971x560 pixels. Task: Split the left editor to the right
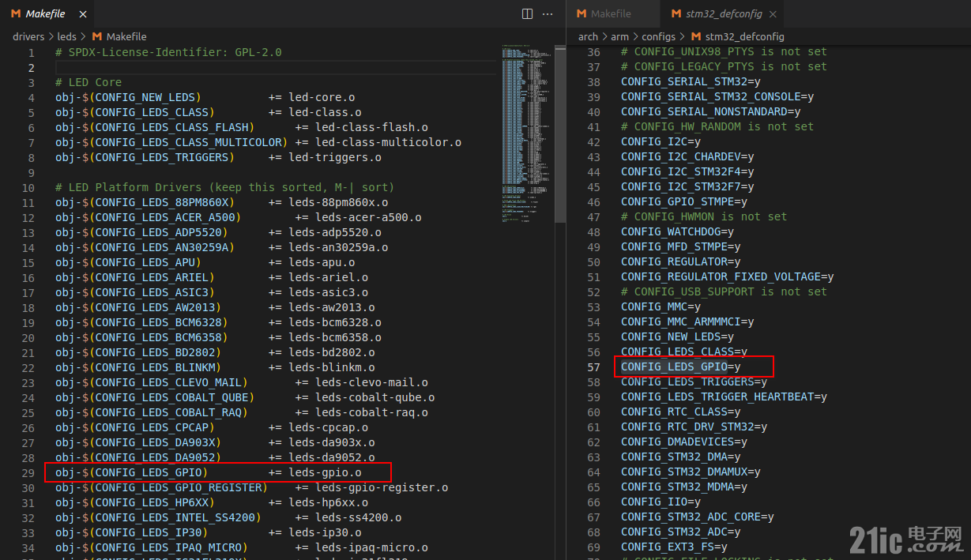tap(528, 13)
